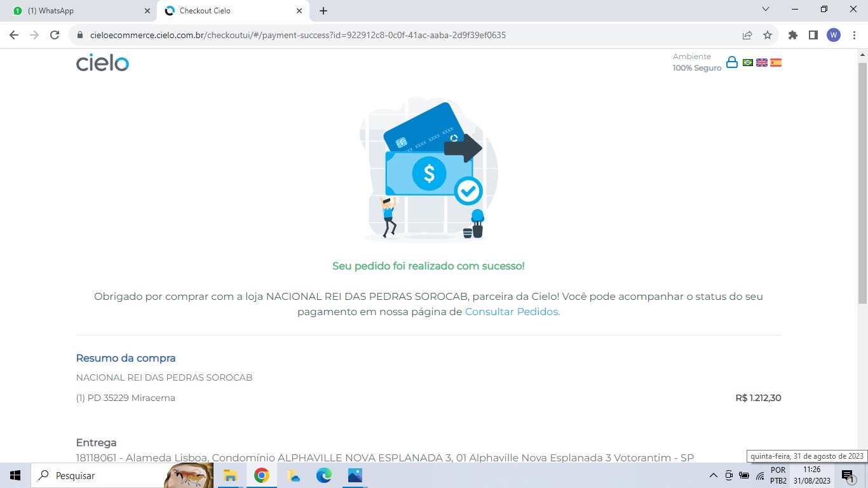Click the Pesquisar taskbar search box
This screenshot has height=488, width=868.
[95, 475]
